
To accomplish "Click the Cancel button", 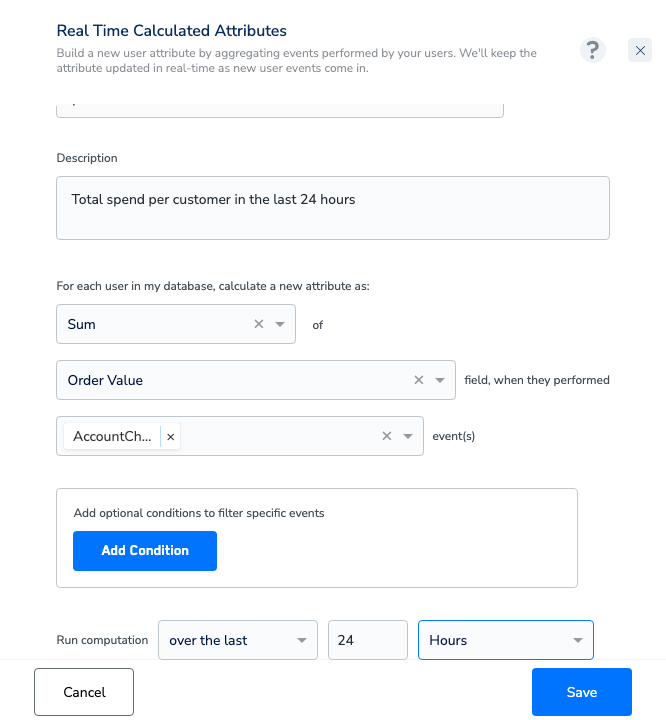I will click(x=84, y=692).
